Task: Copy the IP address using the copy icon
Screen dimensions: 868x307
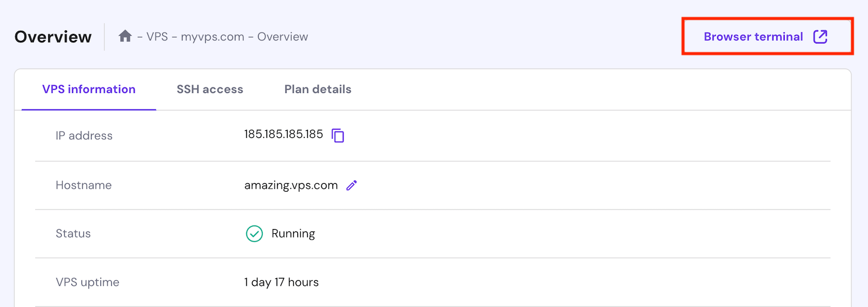Action: (x=338, y=136)
